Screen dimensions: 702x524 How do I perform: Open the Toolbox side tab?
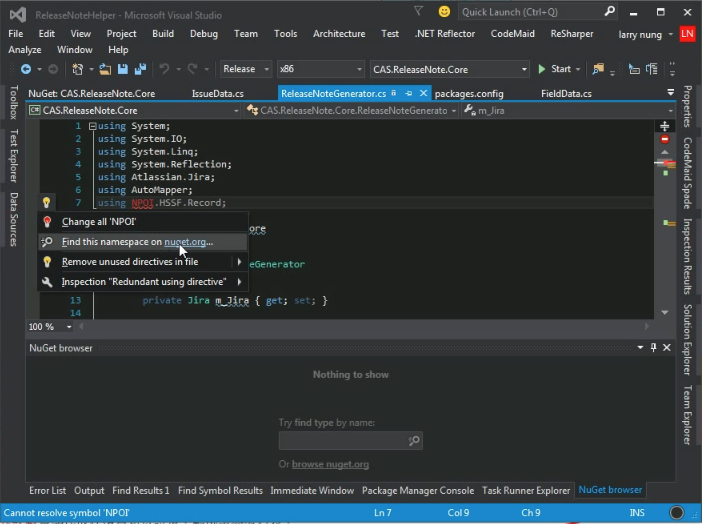[x=14, y=103]
